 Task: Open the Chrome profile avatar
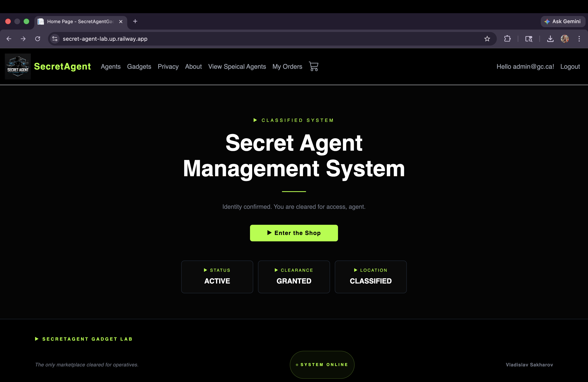pyautogui.click(x=565, y=39)
